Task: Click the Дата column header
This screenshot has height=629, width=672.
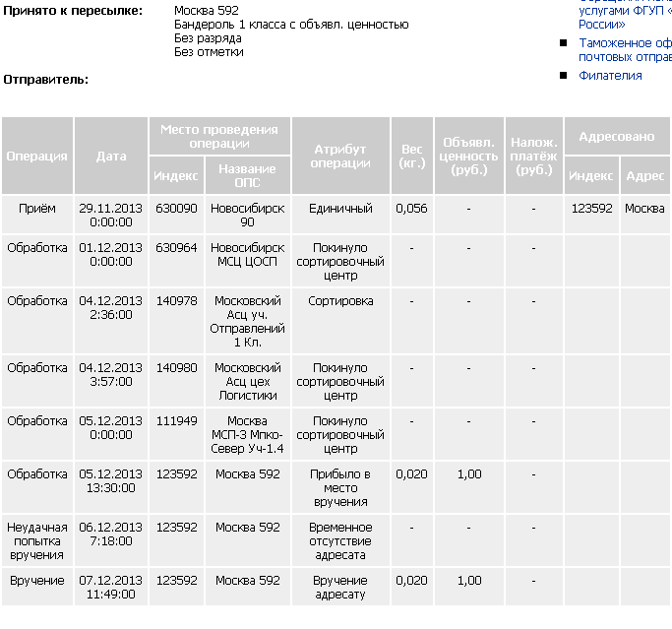Action: point(111,156)
